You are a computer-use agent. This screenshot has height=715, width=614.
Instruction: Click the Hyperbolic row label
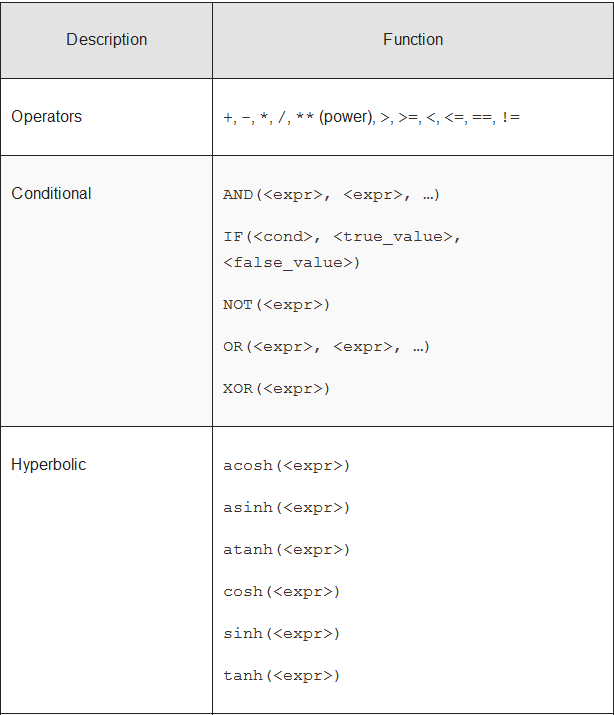(49, 465)
